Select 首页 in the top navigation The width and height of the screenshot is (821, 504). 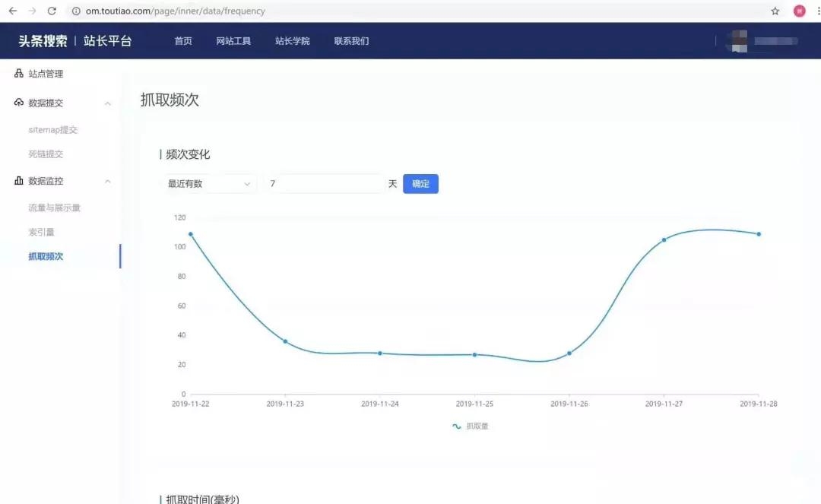pos(182,40)
